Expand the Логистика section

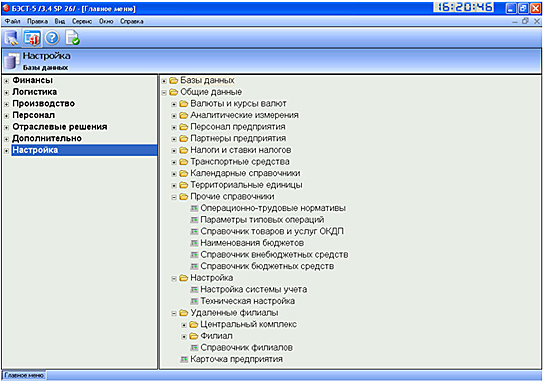pyautogui.click(x=6, y=93)
